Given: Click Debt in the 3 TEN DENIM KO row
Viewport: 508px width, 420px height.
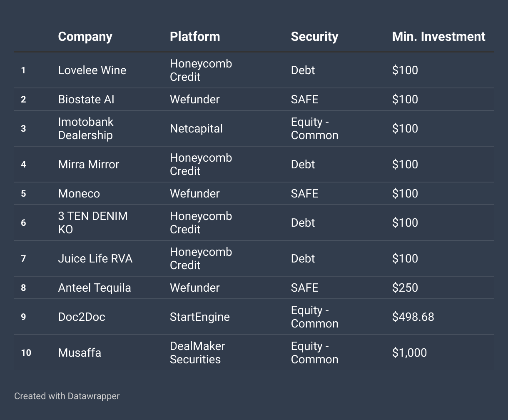Looking at the screenshot, I should point(303,222).
